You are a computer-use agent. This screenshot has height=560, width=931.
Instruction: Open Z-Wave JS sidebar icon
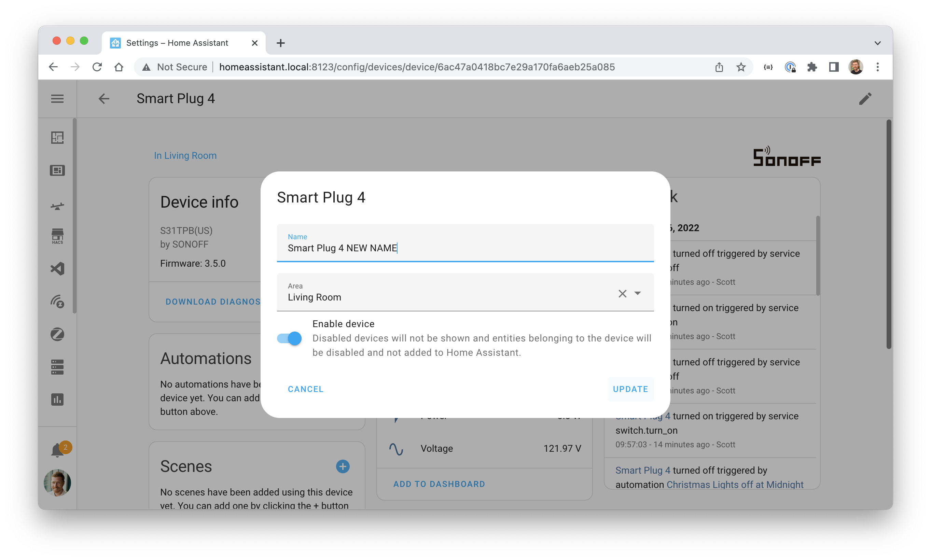(57, 302)
